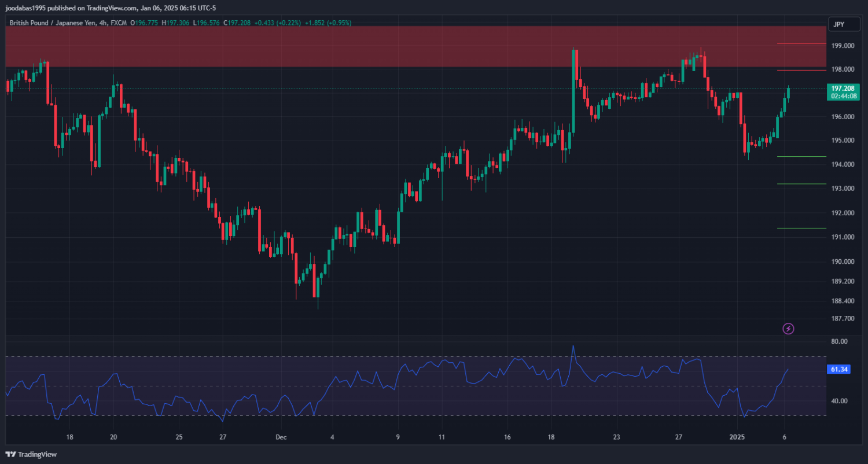Click the 188.400 price axis label
Screen dimensions: 868x464
point(843,301)
